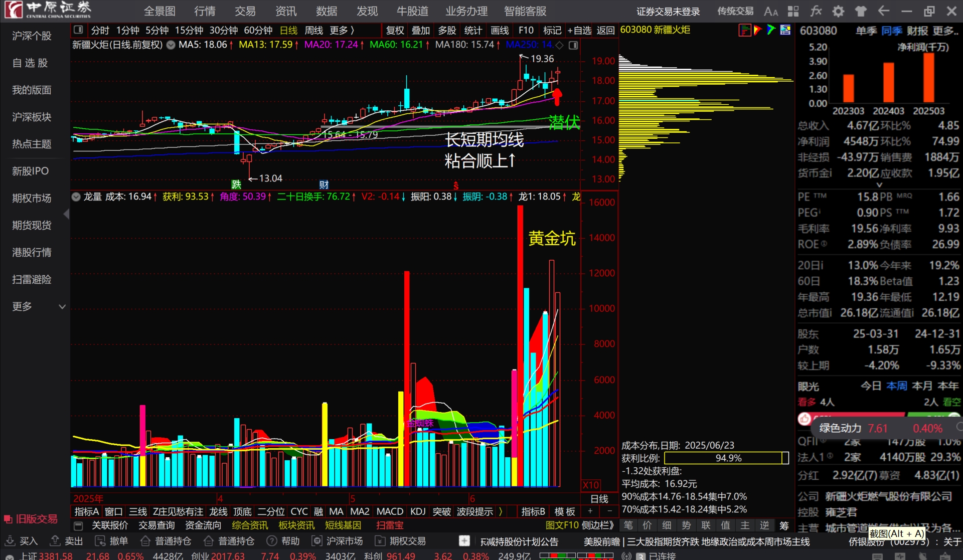Click the X10 volume scale label

[591, 485]
